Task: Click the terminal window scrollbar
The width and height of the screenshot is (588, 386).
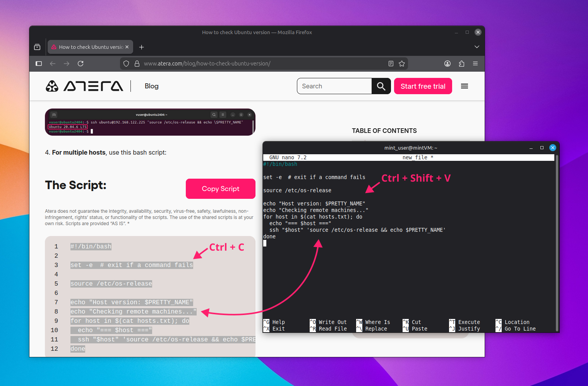Action: click(x=557, y=243)
